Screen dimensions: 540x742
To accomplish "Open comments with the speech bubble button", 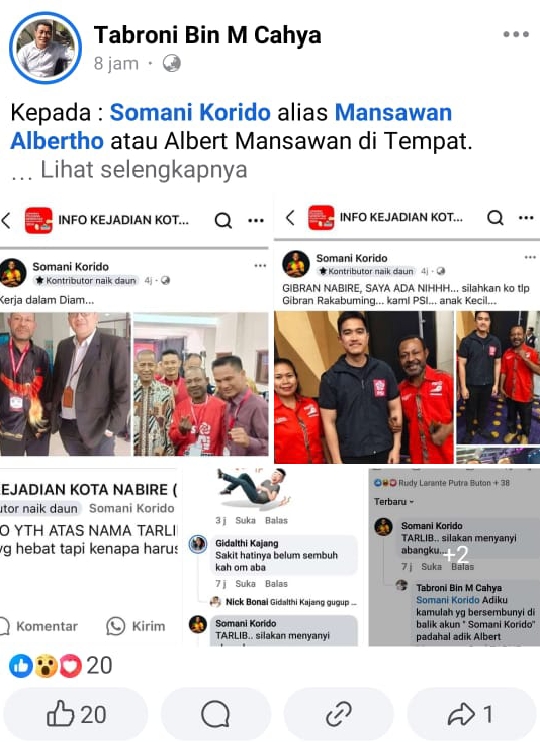I will point(216,714).
